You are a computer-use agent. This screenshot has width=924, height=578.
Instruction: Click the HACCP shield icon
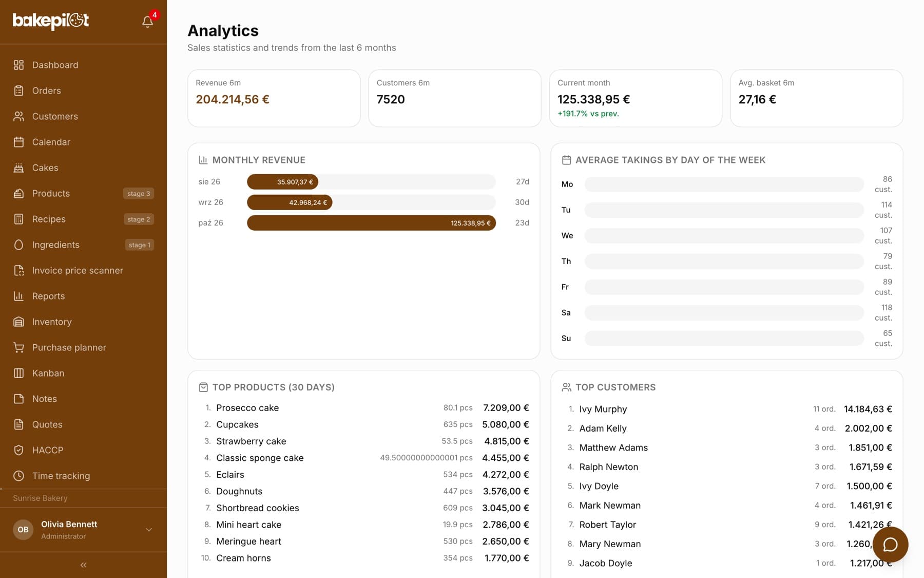(19, 450)
